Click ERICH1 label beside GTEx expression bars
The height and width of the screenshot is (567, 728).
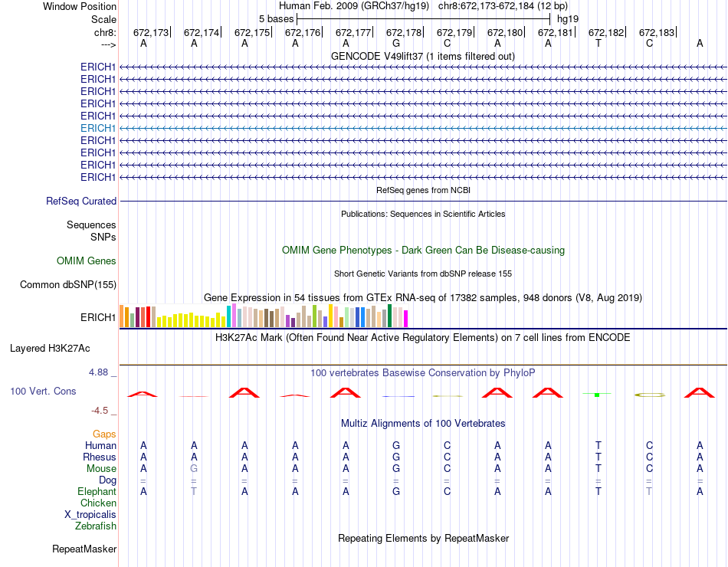tap(98, 318)
